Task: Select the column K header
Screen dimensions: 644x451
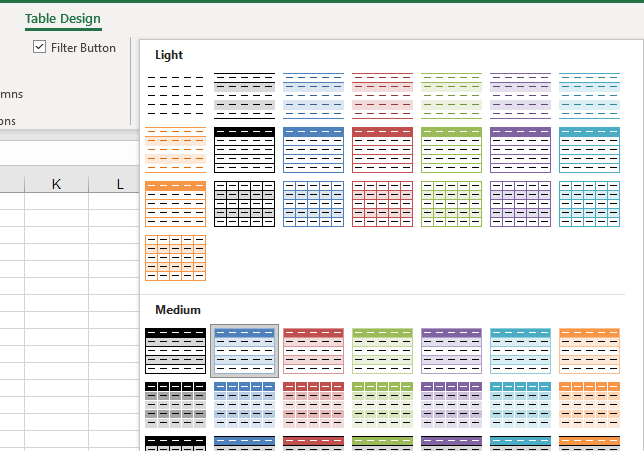Action: click(x=56, y=184)
